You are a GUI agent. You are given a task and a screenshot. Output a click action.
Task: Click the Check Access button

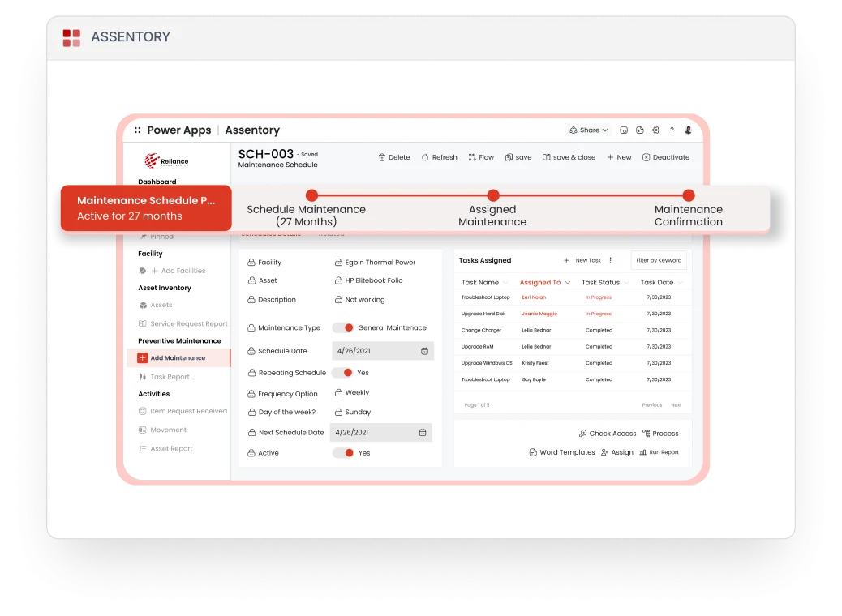pos(608,434)
